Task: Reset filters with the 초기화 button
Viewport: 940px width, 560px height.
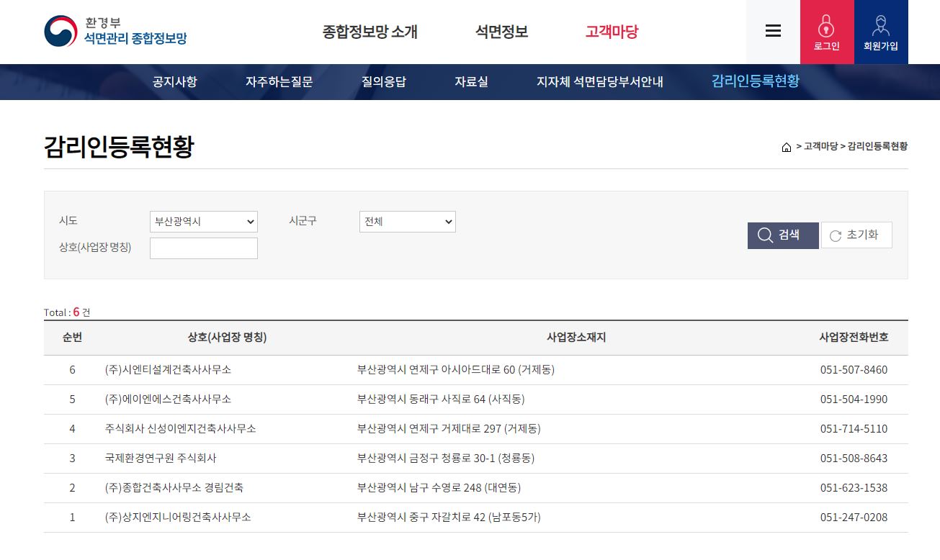Action: point(856,235)
